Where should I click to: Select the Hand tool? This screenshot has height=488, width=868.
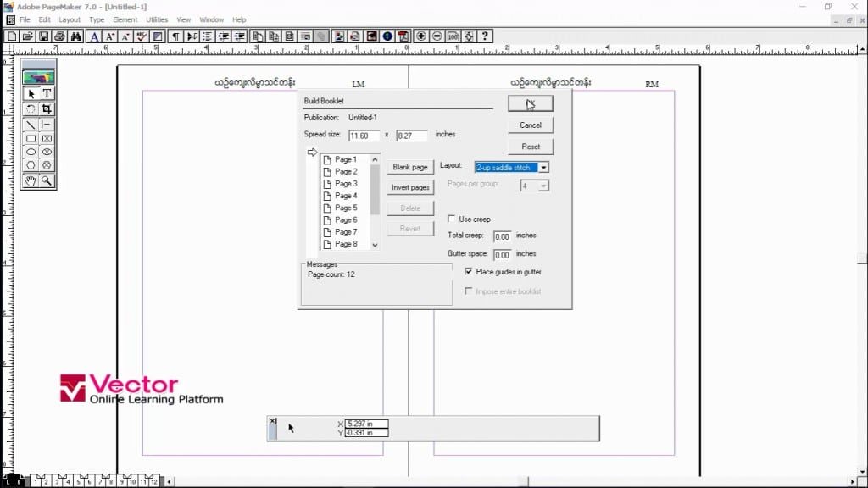(x=31, y=181)
